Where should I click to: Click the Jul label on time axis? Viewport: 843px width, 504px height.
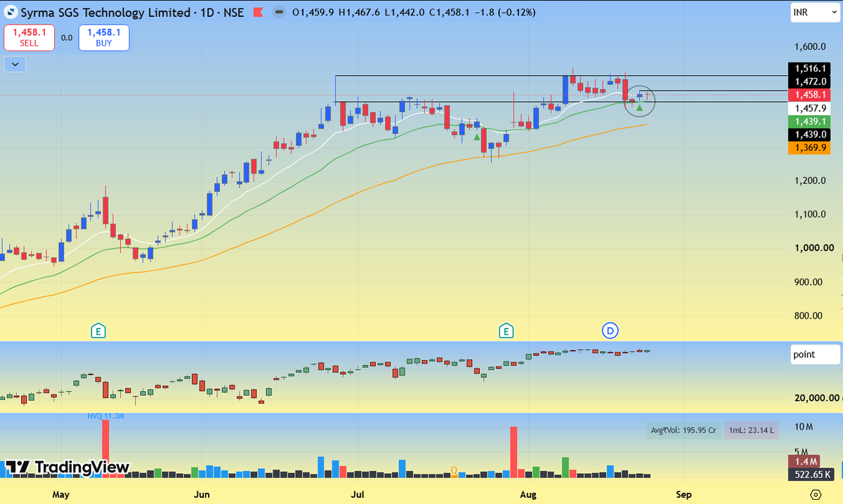[x=358, y=494]
